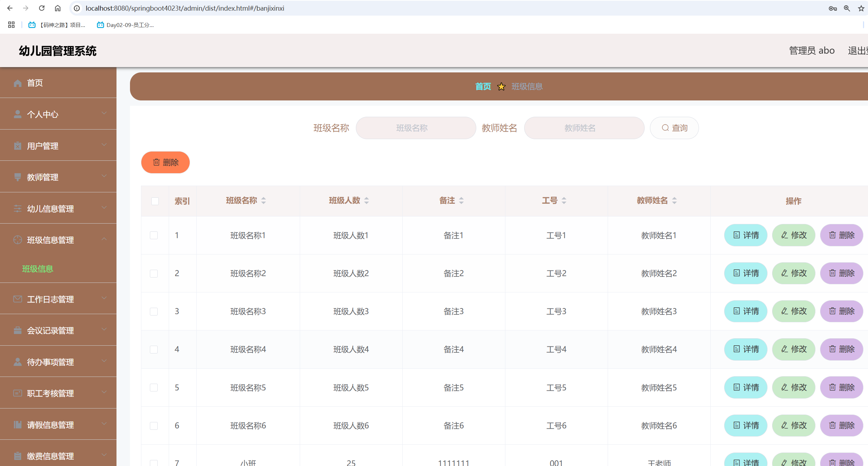The width and height of the screenshot is (868, 466).
Task: Open the 首页 sidebar item
Action: 35,83
